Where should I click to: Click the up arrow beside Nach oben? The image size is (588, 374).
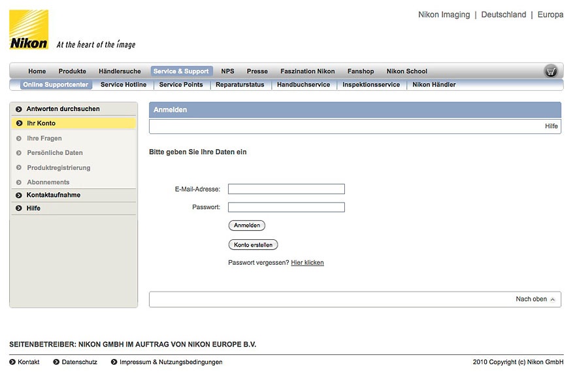(x=553, y=299)
